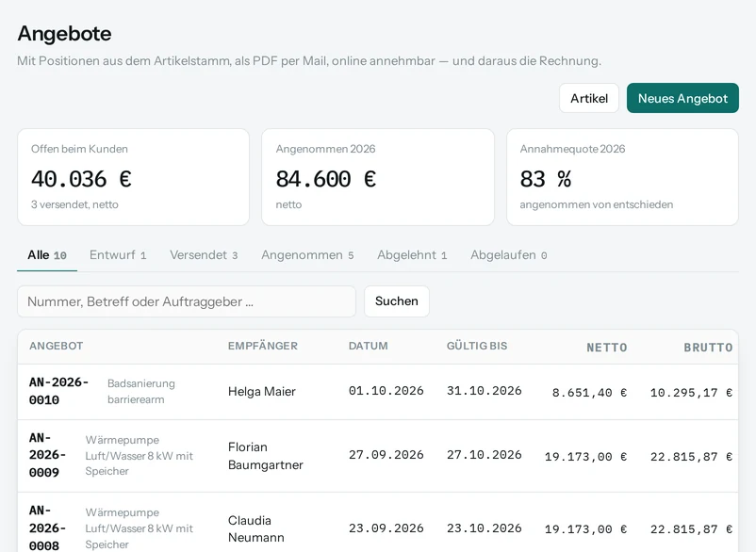This screenshot has width=756, height=552.
Task: Click the Badsanierung barrierearm subject
Action: [x=141, y=391]
